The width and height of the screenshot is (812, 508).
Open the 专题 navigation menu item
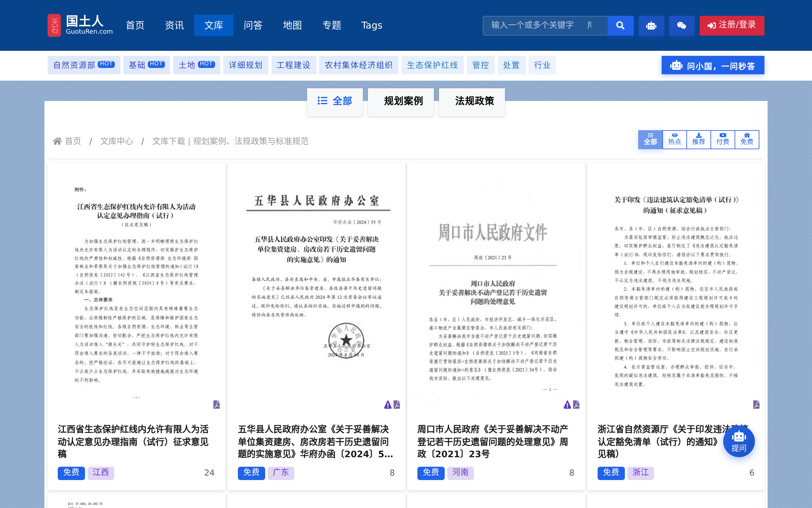tap(332, 25)
